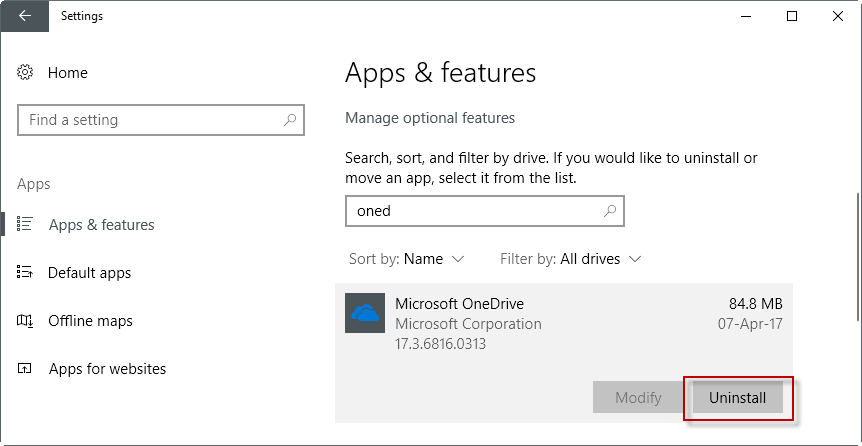Select Default apps in the sidebar

click(90, 273)
